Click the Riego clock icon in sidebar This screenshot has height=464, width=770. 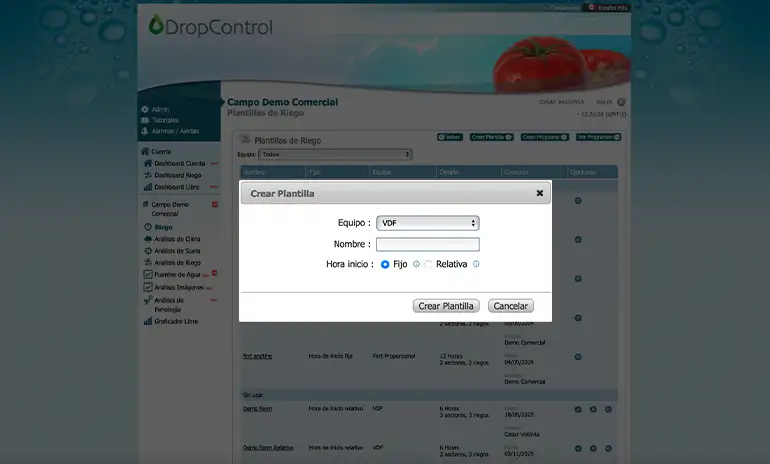[x=146, y=227]
